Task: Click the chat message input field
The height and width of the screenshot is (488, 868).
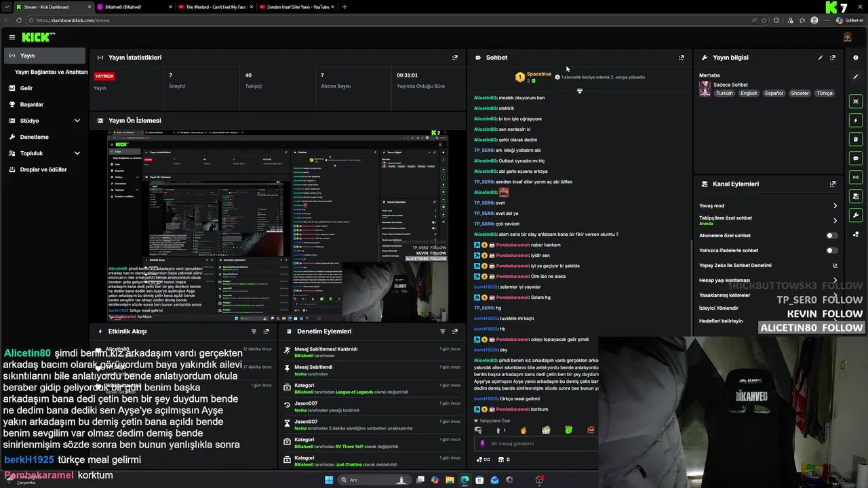Action: [x=536, y=444]
